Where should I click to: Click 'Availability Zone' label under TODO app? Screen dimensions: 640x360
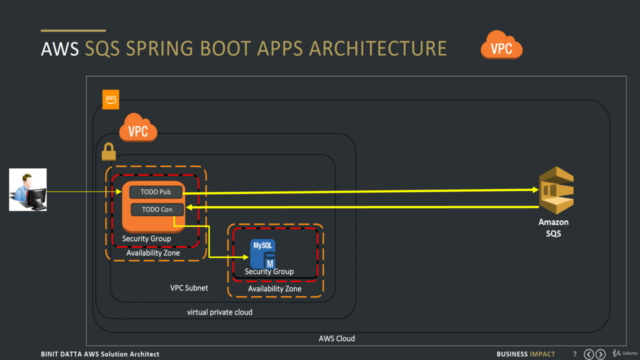click(x=153, y=253)
